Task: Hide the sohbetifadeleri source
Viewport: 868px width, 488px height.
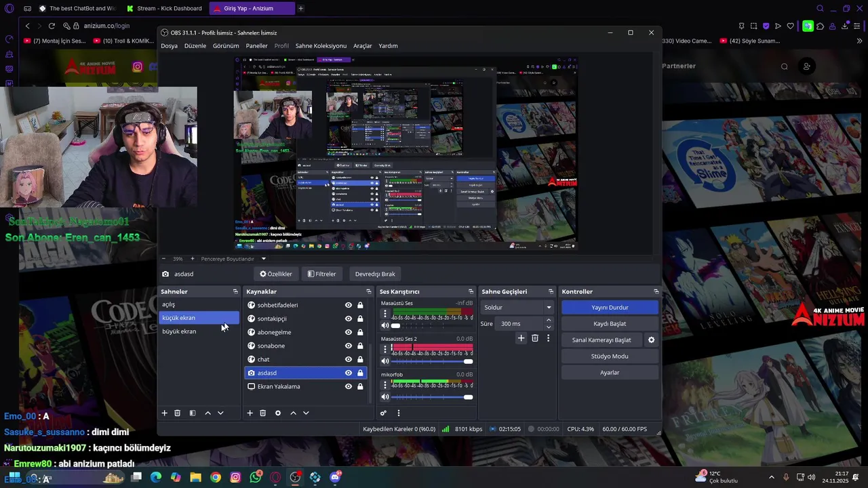Action: click(x=349, y=305)
